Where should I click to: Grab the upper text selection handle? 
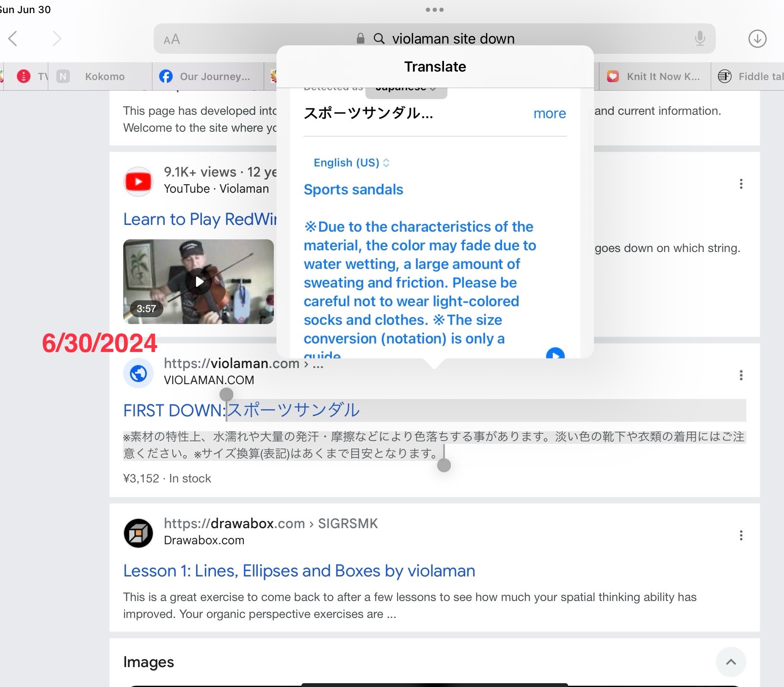[226, 394]
